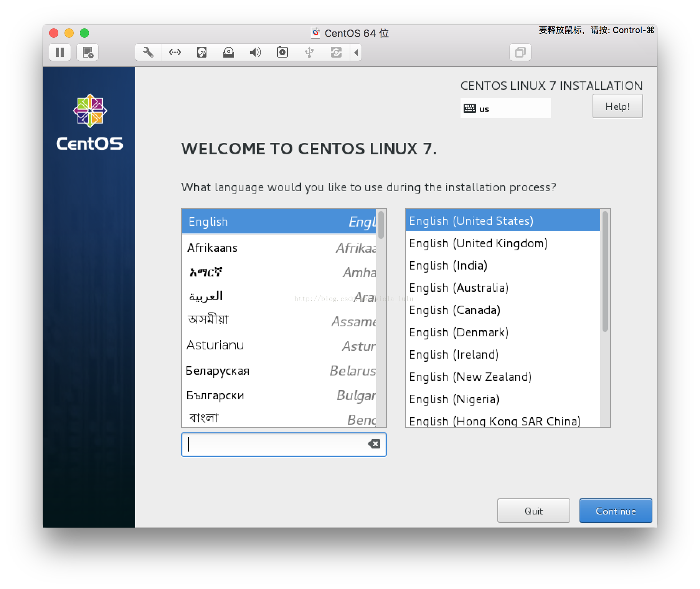Open the CD/DVD drive icon
The image size is (700, 589).
point(229,52)
